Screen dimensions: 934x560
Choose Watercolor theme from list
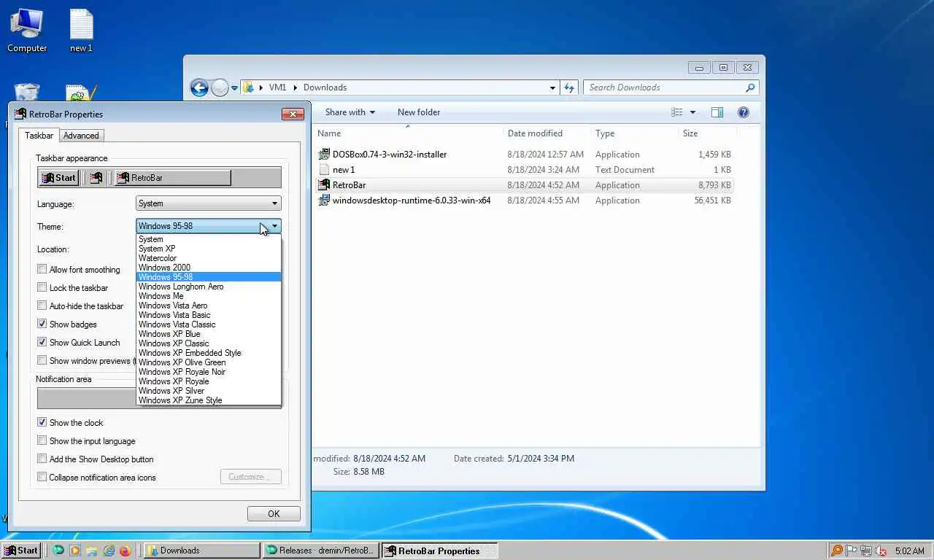pyautogui.click(x=208, y=258)
